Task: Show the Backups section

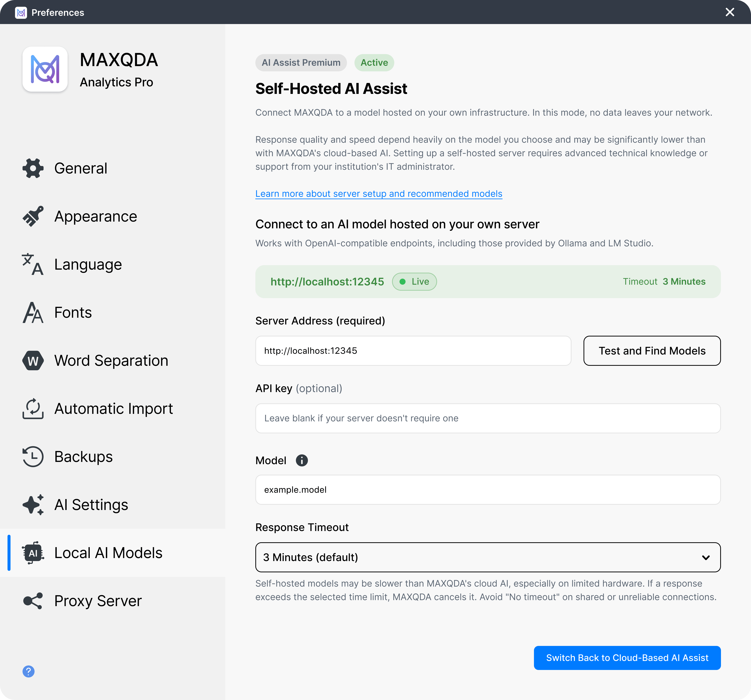Action: click(113, 456)
